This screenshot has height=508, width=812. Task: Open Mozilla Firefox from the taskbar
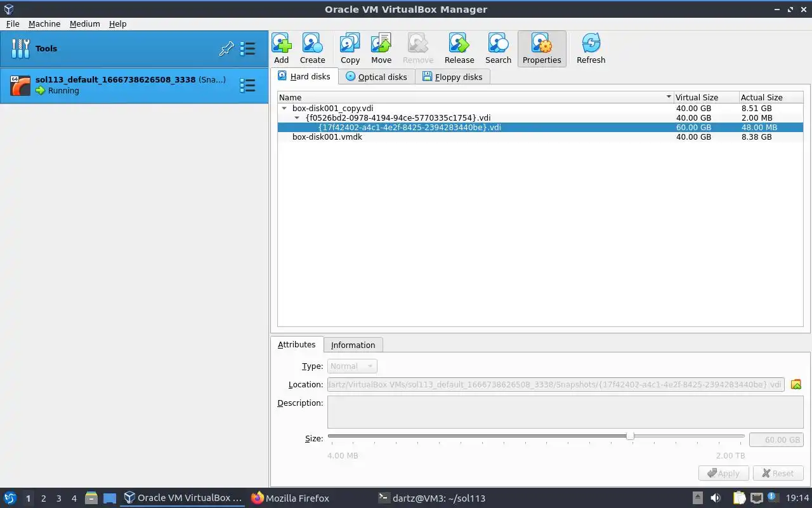point(291,498)
